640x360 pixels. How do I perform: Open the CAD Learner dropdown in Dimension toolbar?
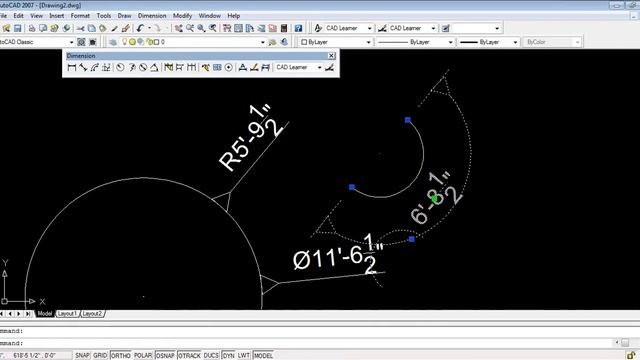click(319, 67)
